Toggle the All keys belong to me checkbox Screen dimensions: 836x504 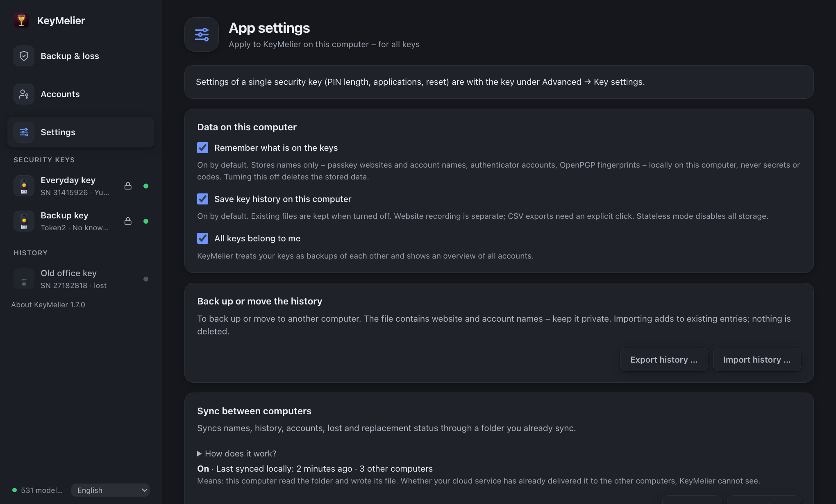pyautogui.click(x=202, y=238)
